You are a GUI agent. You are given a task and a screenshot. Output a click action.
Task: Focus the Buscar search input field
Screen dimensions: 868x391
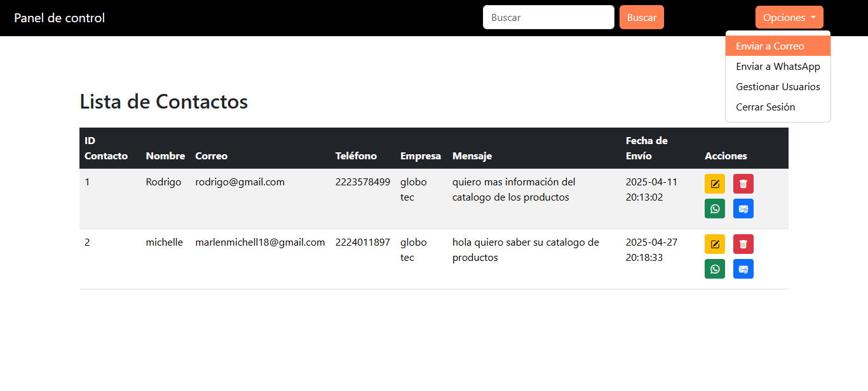pos(548,18)
